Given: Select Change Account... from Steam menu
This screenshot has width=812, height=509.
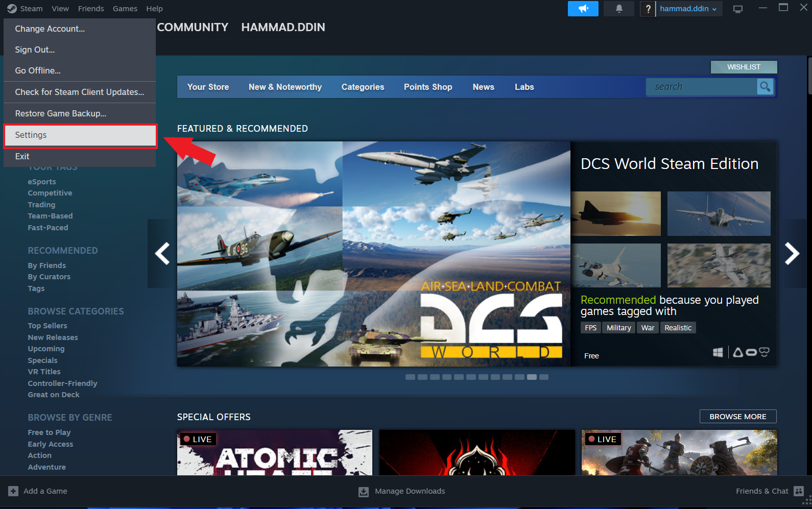Looking at the screenshot, I should point(80,29).
